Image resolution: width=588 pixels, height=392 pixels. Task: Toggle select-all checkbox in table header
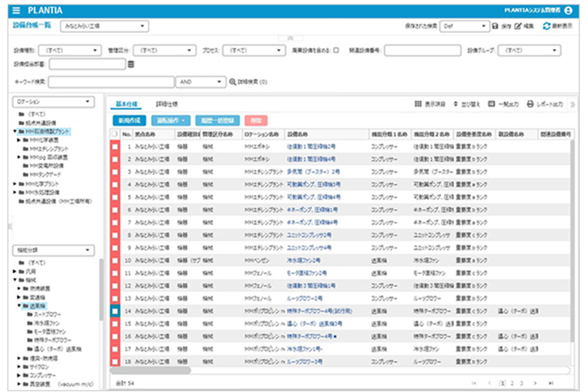[x=114, y=134]
